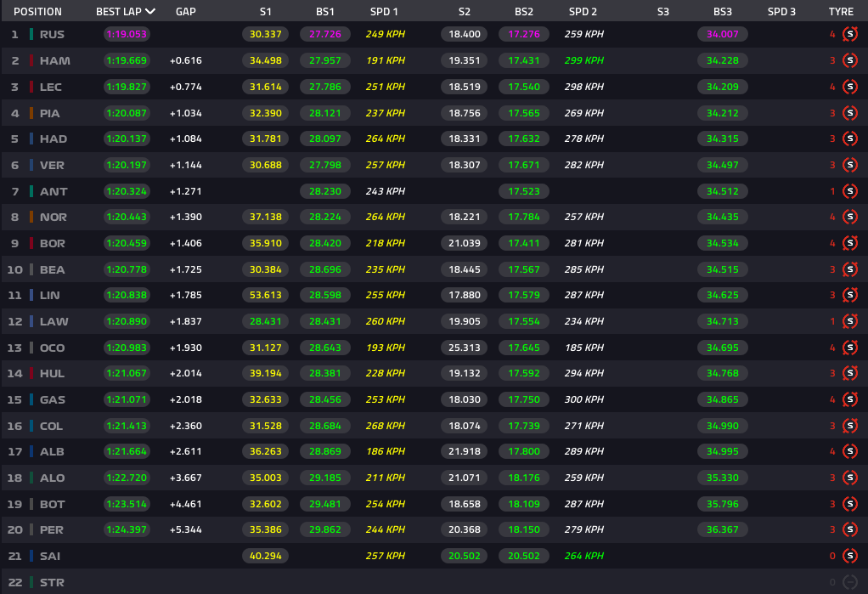
Task: Open driver NOR's row entry
Action: tap(53, 217)
